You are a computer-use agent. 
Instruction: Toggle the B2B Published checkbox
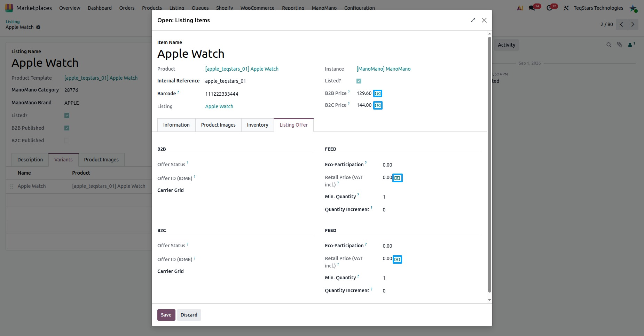tap(67, 128)
